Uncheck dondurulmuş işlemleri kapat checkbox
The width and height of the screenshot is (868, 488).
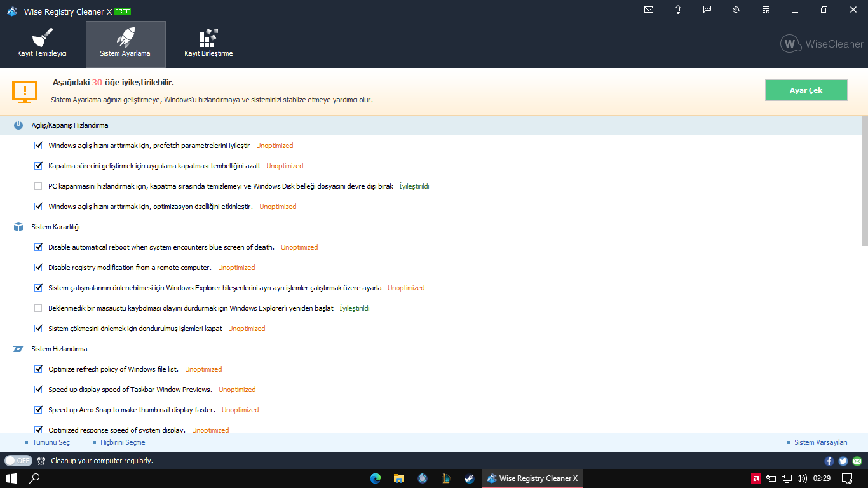click(x=38, y=329)
